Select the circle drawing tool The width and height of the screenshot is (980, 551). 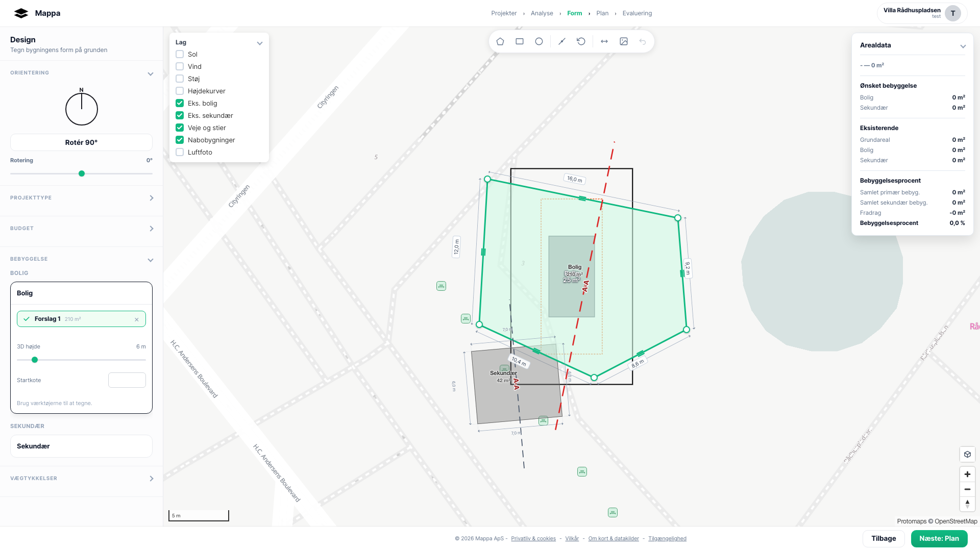[539, 41]
